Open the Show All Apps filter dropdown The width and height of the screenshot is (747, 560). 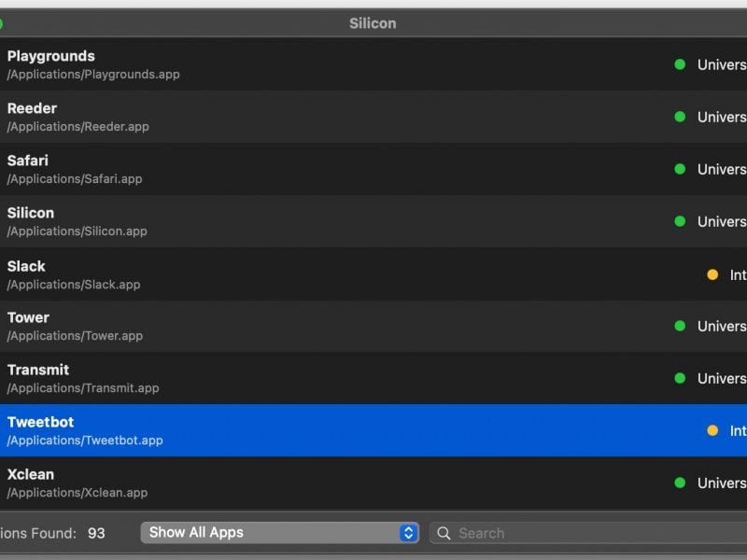(271, 533)
